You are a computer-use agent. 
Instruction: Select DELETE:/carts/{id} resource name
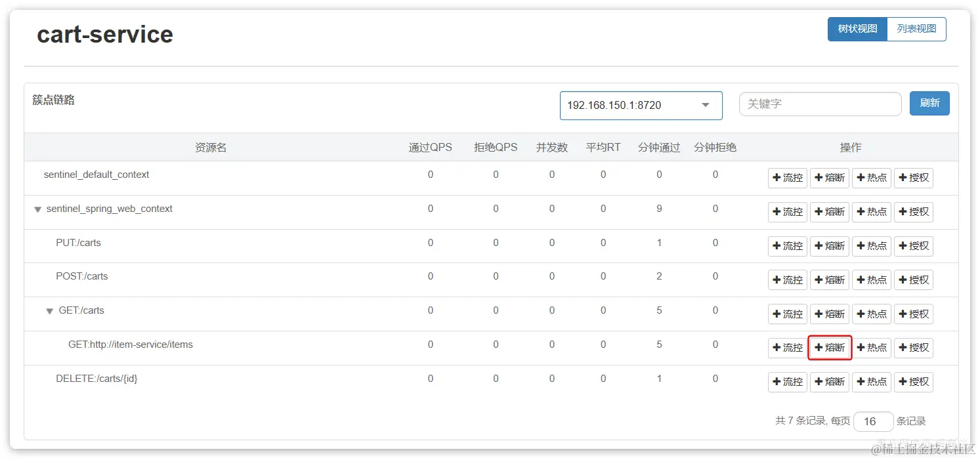pyautogui.click(x=96, y=379)
